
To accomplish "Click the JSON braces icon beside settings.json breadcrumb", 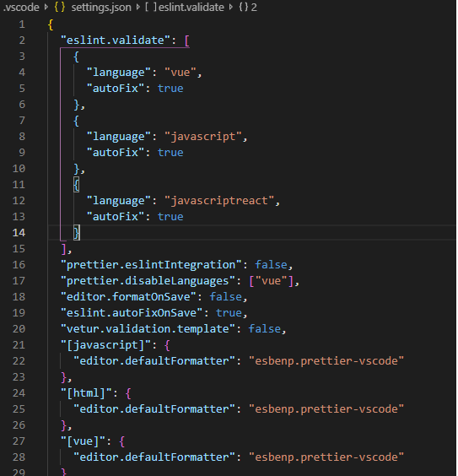I will coord(59,7).
